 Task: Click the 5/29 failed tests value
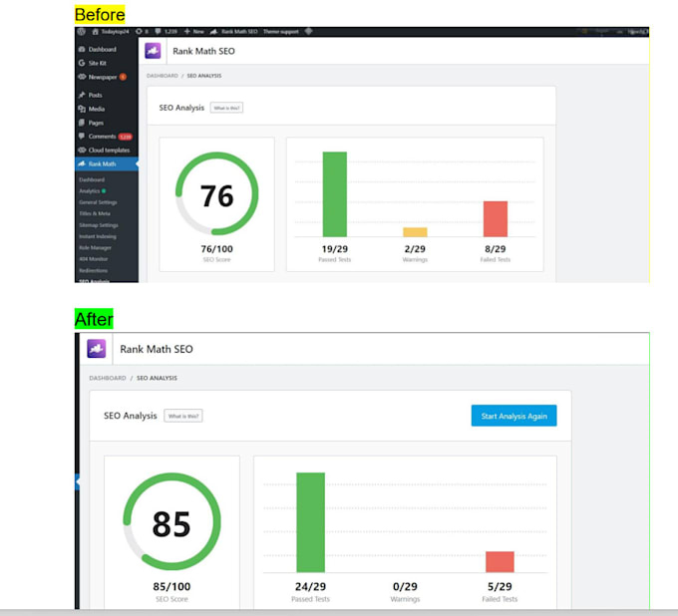coord(500,587)
